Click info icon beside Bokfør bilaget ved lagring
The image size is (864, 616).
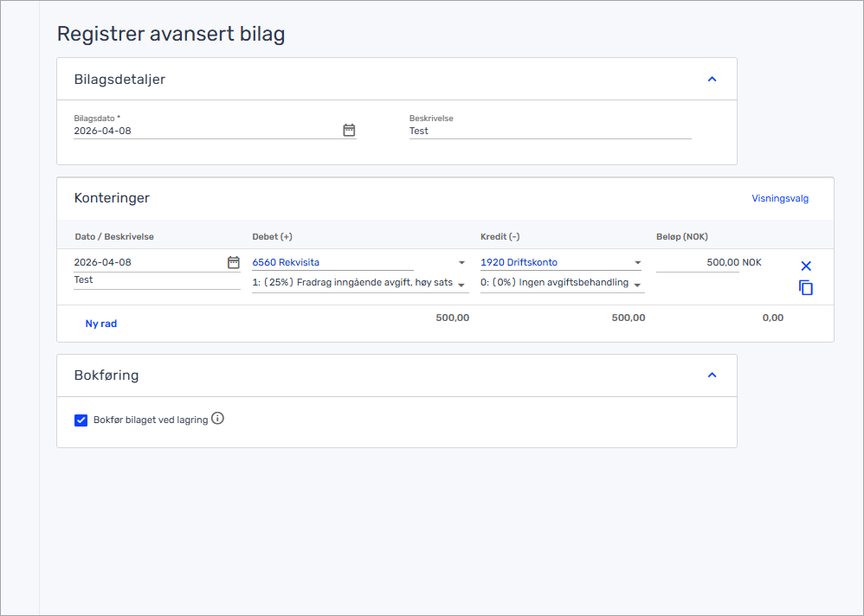tap(218, 419)
